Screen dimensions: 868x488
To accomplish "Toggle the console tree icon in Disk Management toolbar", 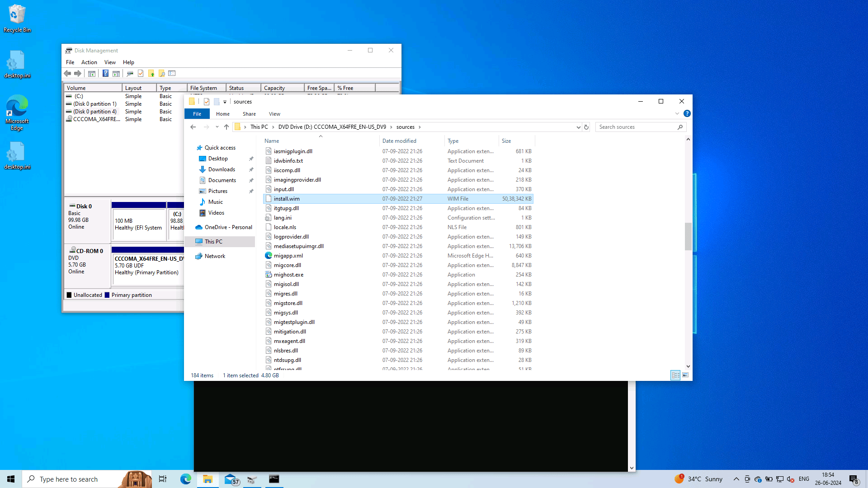I will coord(92,74).
